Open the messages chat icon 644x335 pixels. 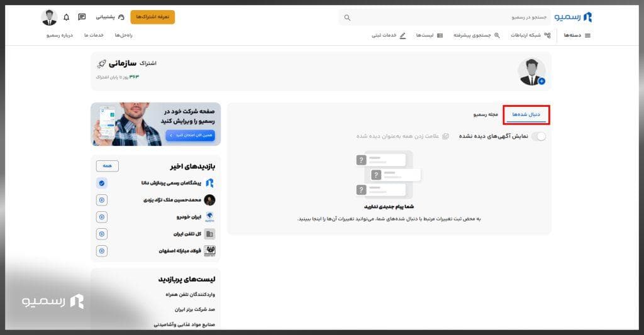[x=82, y=17]
